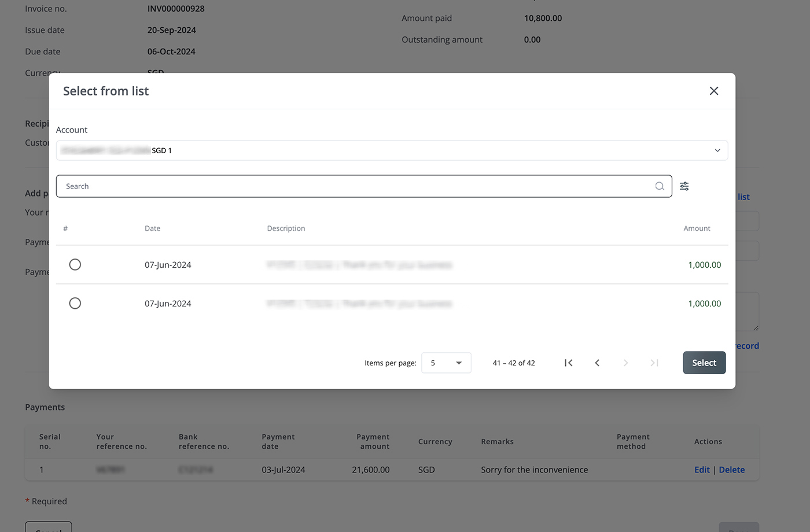Close the Select from list dialog

tap(714, 91)
